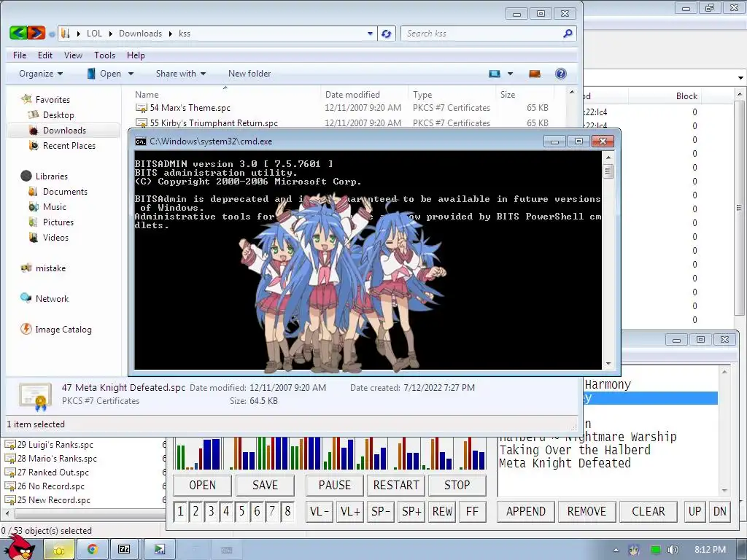Open the Tools menu
Viewport: 747px width, 560px height.
104,55
